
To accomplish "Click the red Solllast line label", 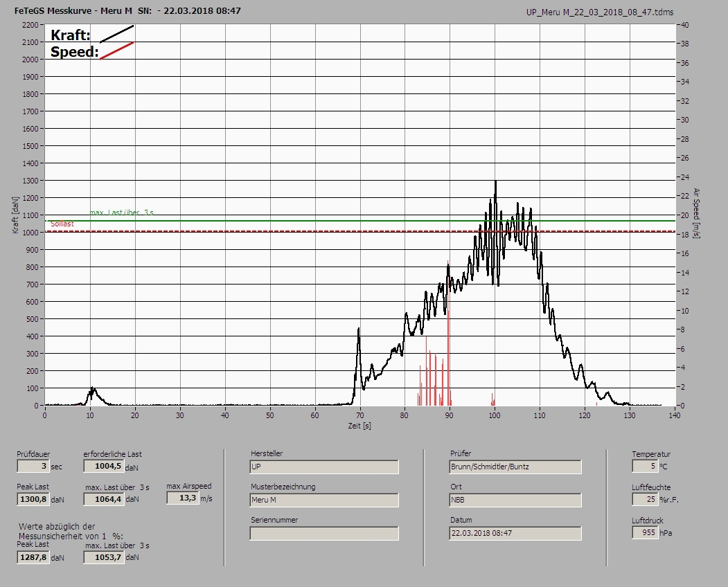I will (62, 224).
